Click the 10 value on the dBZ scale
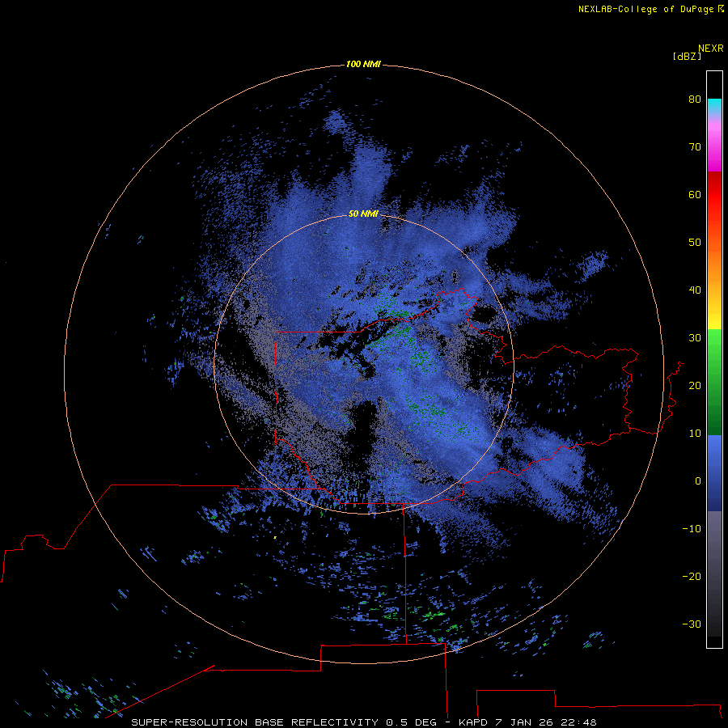728x728 pixels. point(695,434)
